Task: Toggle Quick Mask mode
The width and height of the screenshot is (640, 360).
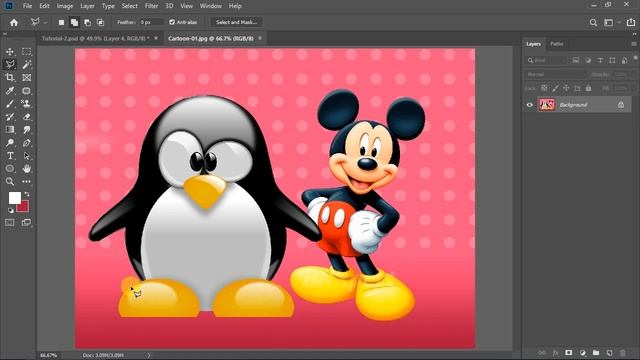Action: pos(10,222)
